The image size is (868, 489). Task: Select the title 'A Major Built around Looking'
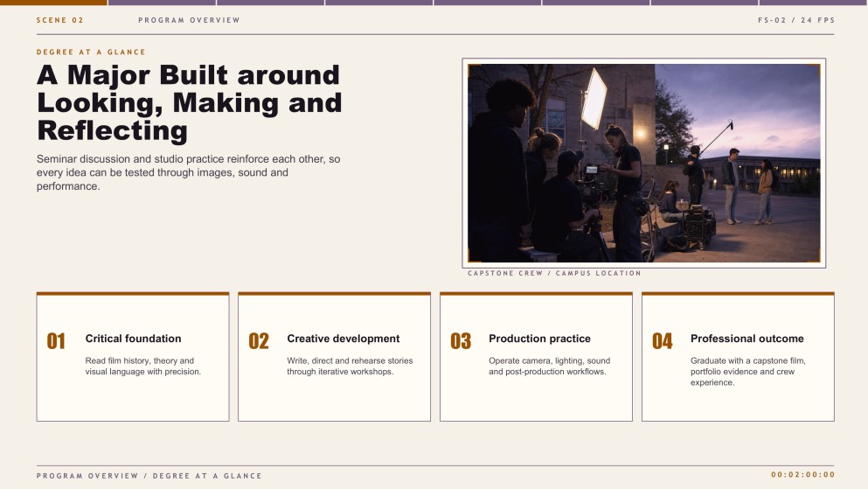pyautogui.click(x=190, y=103)
